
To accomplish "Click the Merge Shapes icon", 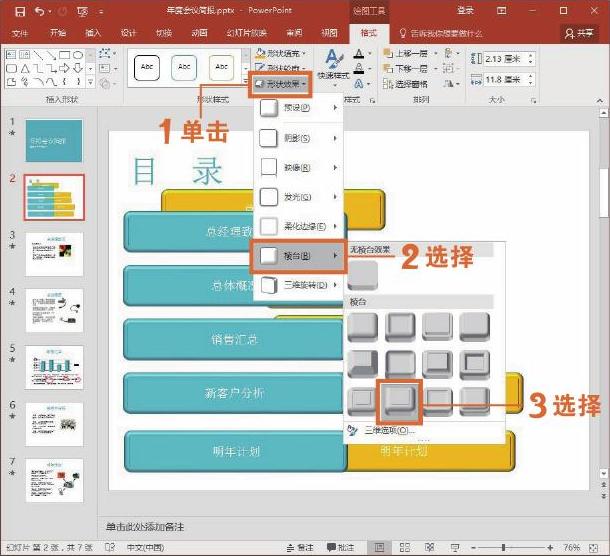I will (x=106, y=83).
